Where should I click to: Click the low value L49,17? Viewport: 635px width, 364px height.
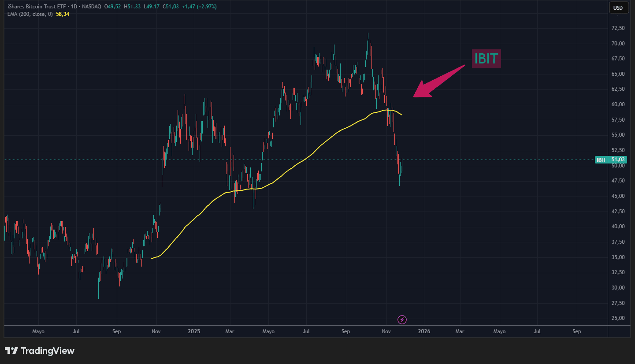click(x=152, y=7)
